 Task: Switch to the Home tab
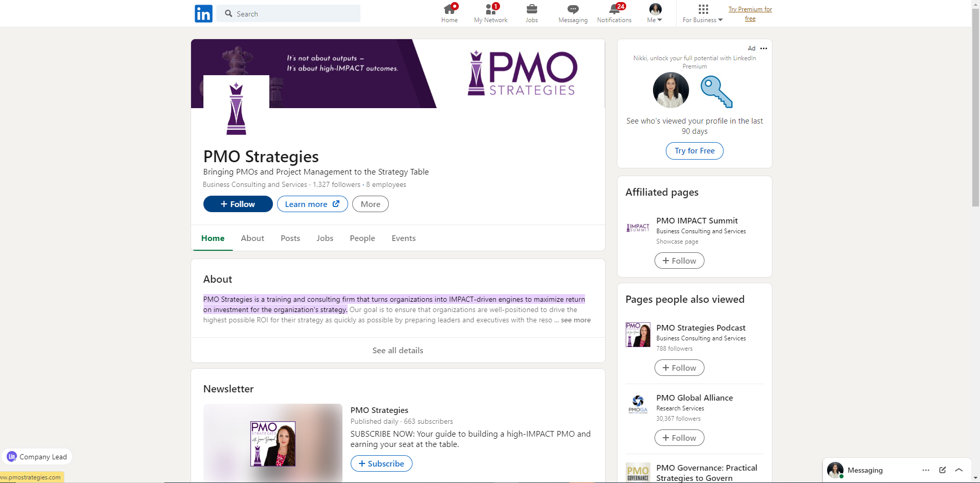[x=213, y=238]
